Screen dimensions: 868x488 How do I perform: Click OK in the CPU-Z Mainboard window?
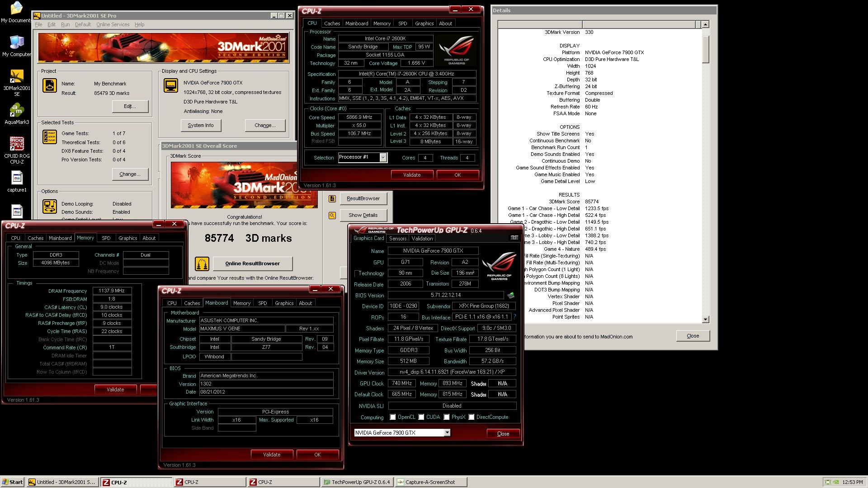click(x=317, y=455)
